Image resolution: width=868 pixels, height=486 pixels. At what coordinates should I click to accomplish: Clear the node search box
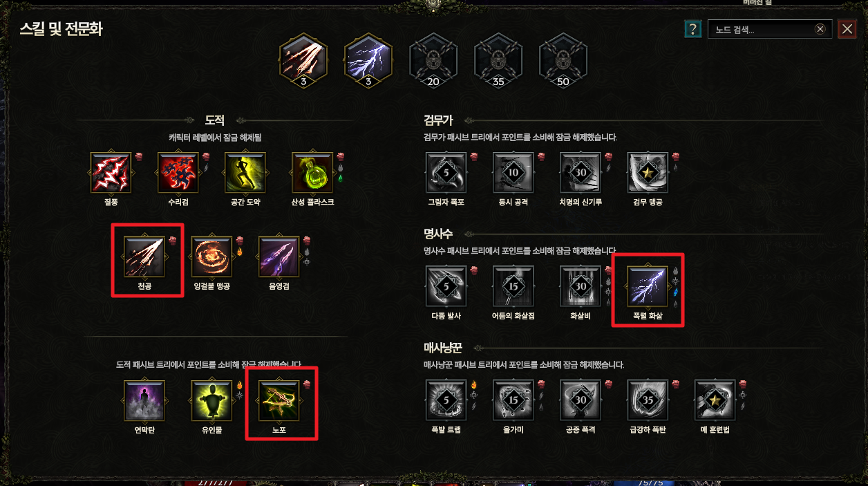[820, 29]
